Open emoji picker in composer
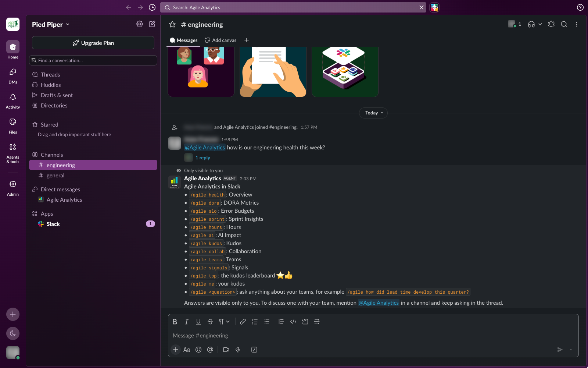The width and height of the screenshot is (588, 368). (198, 350)
